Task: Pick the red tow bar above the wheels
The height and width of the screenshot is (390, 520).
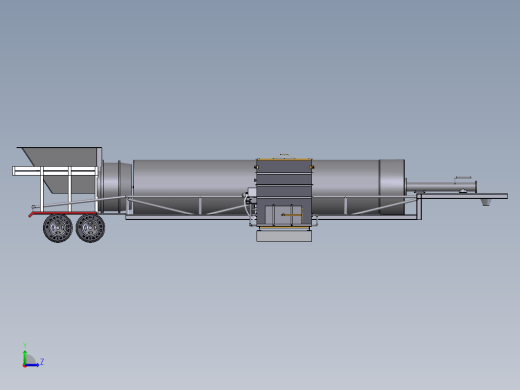Action: (63, 214)
